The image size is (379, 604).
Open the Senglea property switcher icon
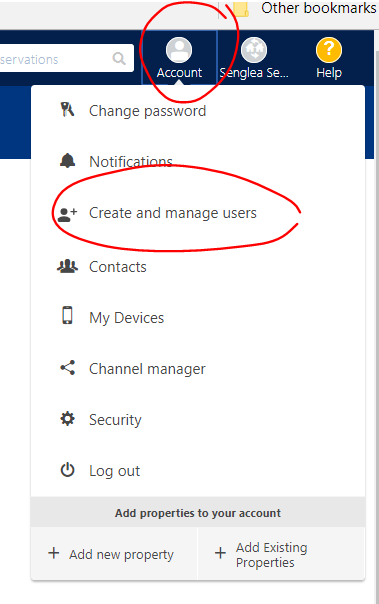point(254,50)
